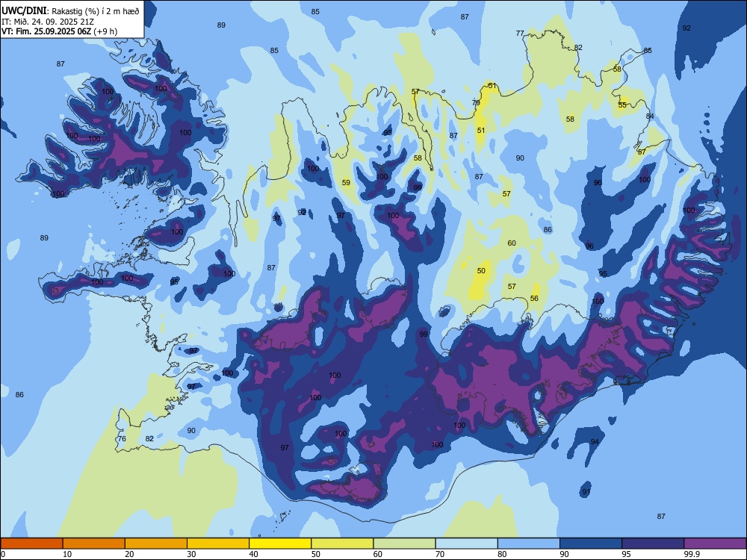747x560 pixels.
Task: Click the title text "UWC/DINI: Rakastig (%) í 2 m hæð"
Action: pos(70,11)
